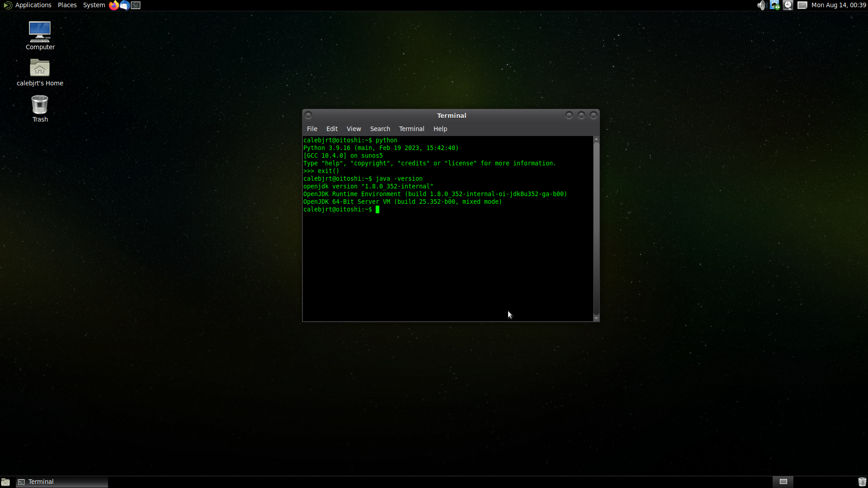This screenshot has height=488, width=868.
Task: Open the System menu
Action: click(x=94, y=5)
